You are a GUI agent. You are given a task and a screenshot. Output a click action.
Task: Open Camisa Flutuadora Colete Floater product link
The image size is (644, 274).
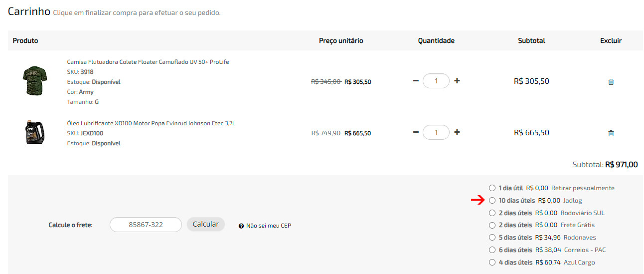click(148, 62)
